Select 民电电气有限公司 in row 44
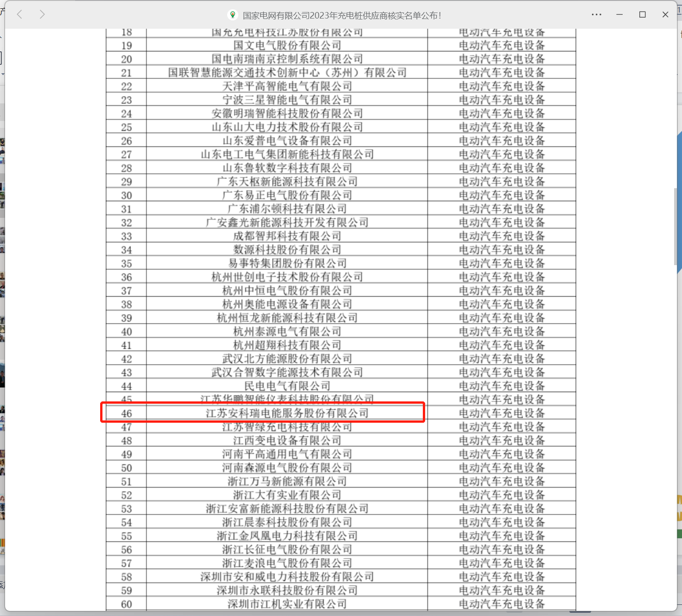Screen dimensions: 682x616 click(x=287, y=386)
